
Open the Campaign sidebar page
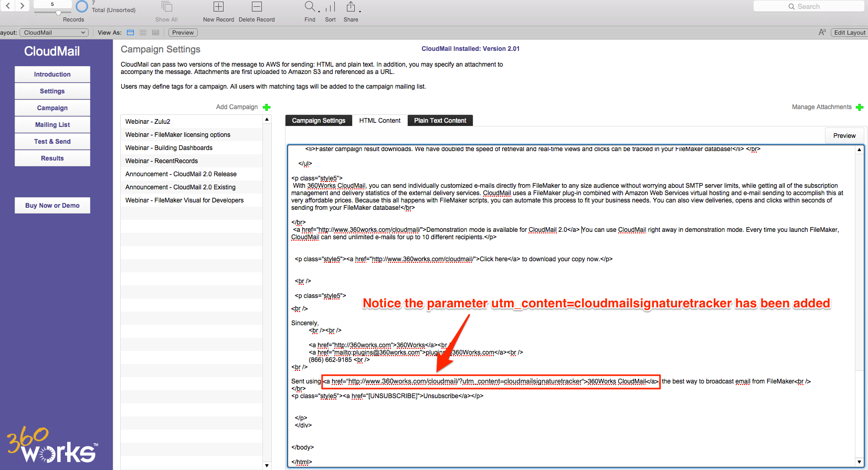pos(52,108)
